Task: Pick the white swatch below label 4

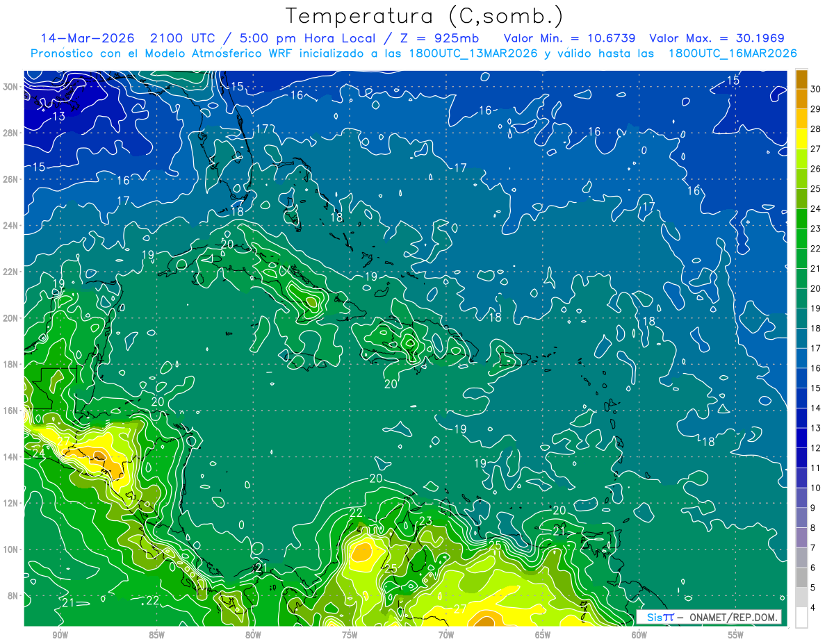Action: [x=801, y=618]
